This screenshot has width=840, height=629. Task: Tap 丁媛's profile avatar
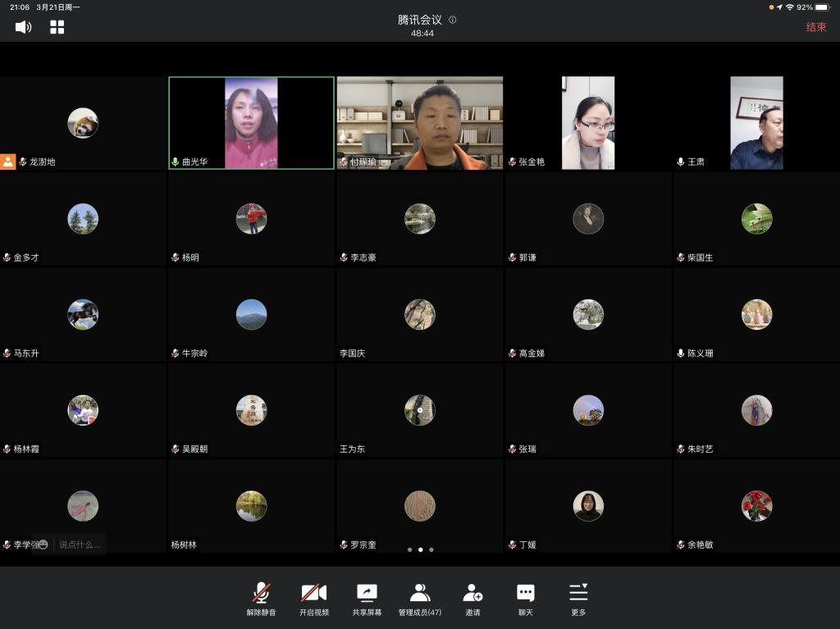coord(588,506)
